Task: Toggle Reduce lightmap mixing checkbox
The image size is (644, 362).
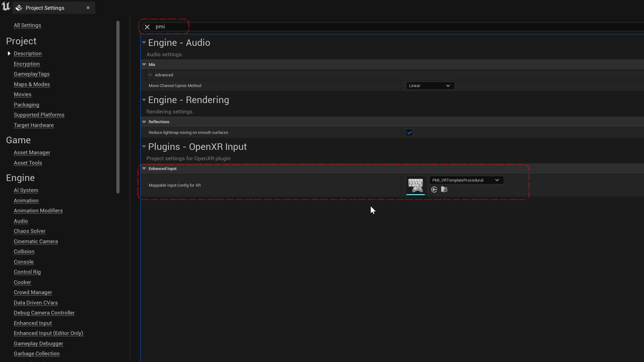Action: click(x=409, y=133)
